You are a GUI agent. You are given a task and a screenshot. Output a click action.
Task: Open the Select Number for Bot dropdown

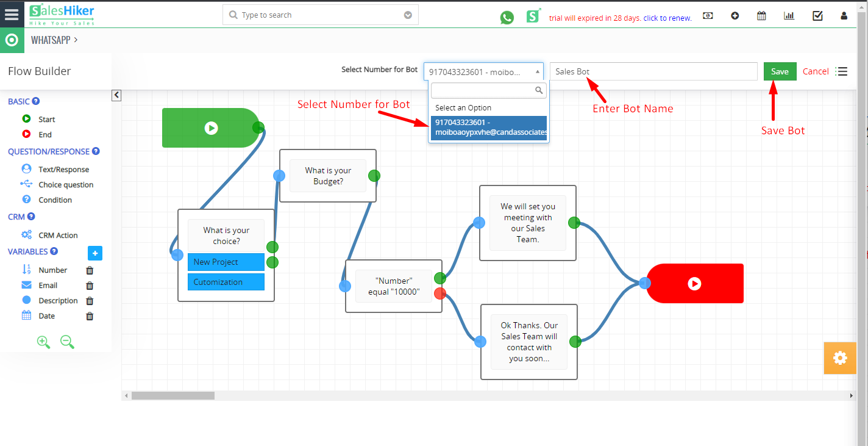click(484, 71)
